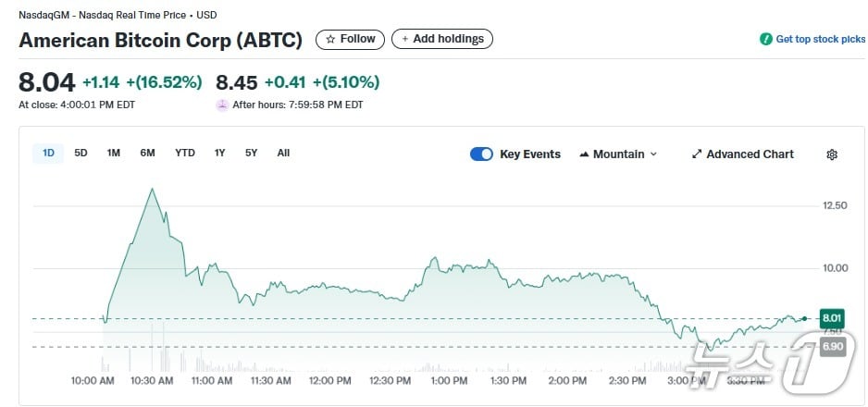The width and height of the screenshot is (868, 407).
Task: Click the Mountain chart type icon
Action: pyautogui.click(x=584, y=154)
